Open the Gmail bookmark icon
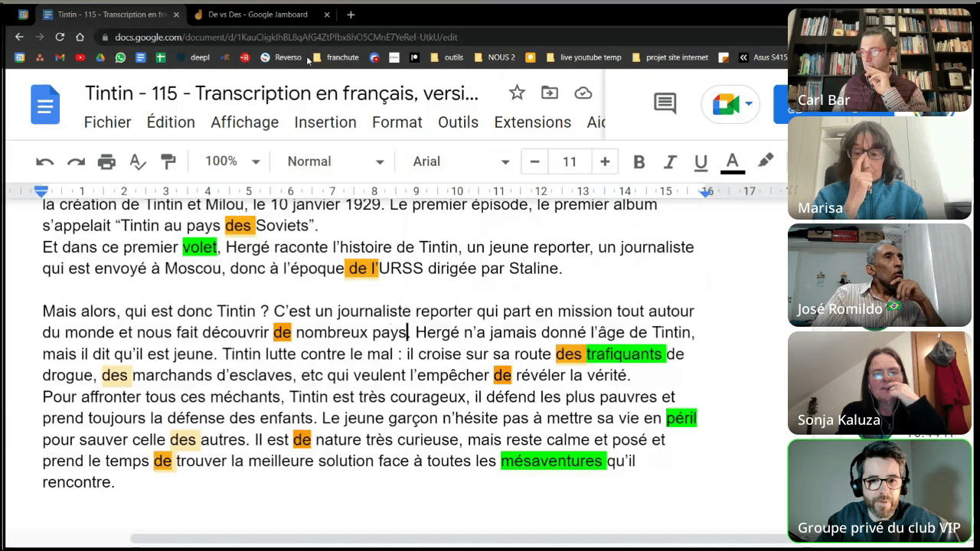 [60, 57]
